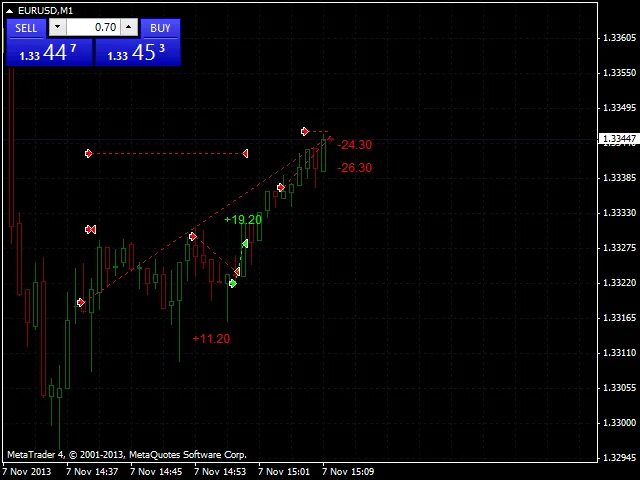Collapse one-click trading panel triangle

(9, 11)
